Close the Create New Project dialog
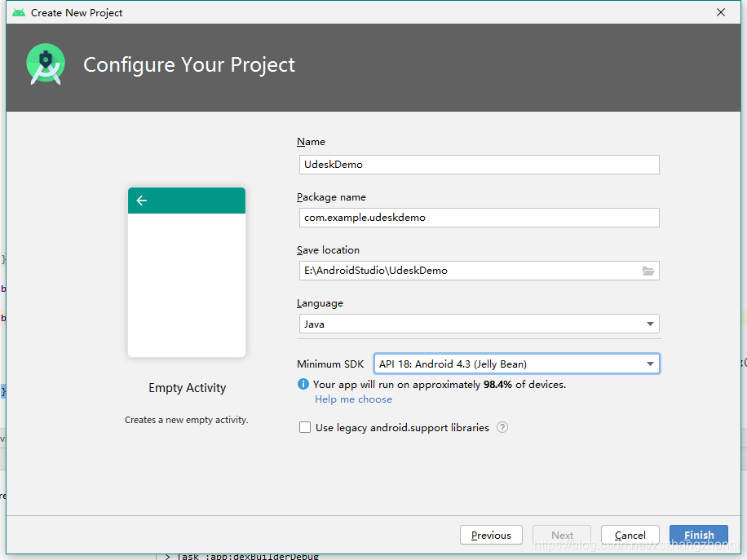 (721, 12)
